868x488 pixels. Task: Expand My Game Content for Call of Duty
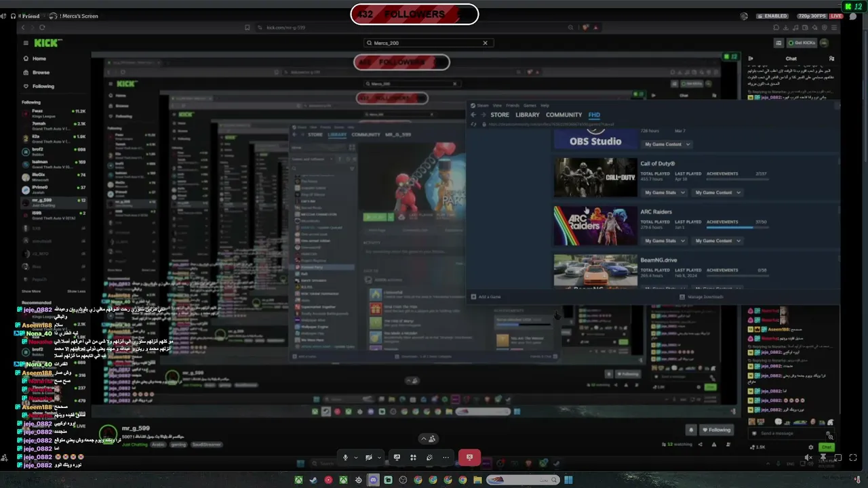click(717, 192)
